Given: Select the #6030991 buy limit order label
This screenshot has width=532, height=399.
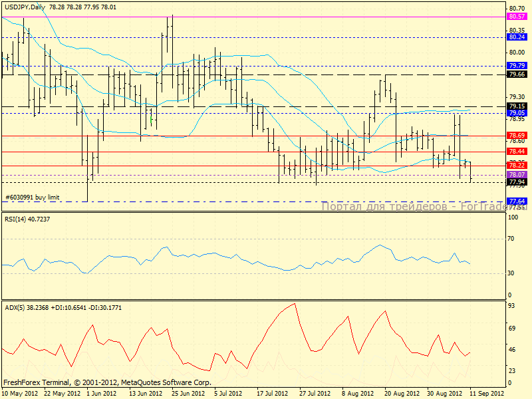Looking at the screenshot, I should [x=33, y=198].
